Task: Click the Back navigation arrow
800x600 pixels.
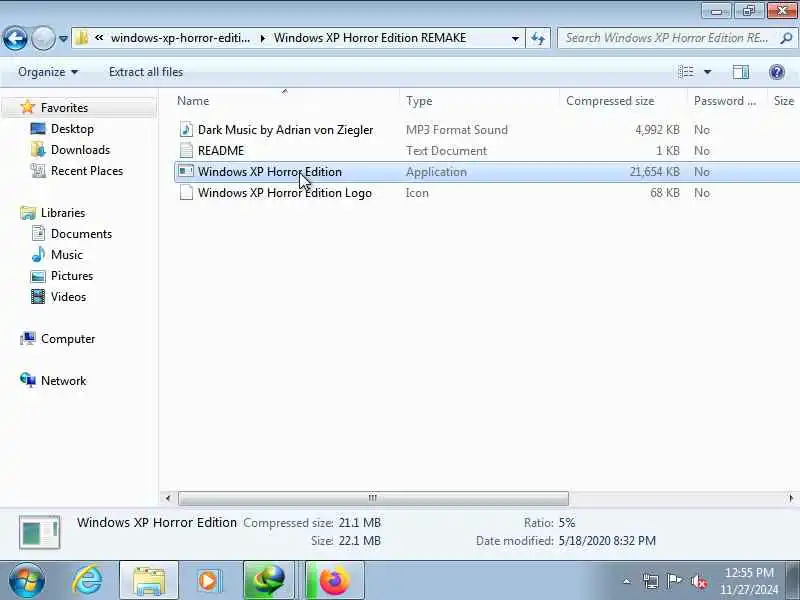Action: click(x=15, y=38)
